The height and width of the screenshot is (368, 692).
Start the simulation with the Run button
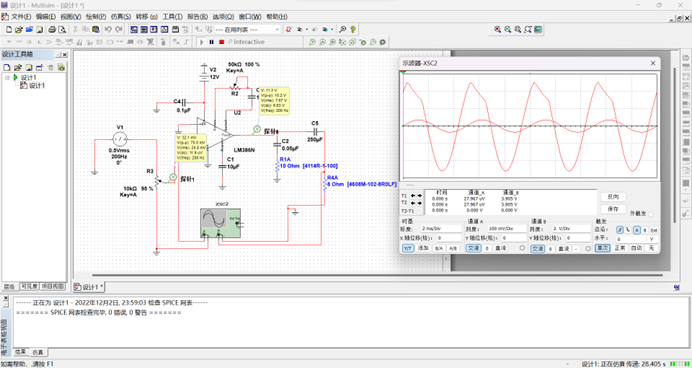pyautogui.click(x=201, y=42)
